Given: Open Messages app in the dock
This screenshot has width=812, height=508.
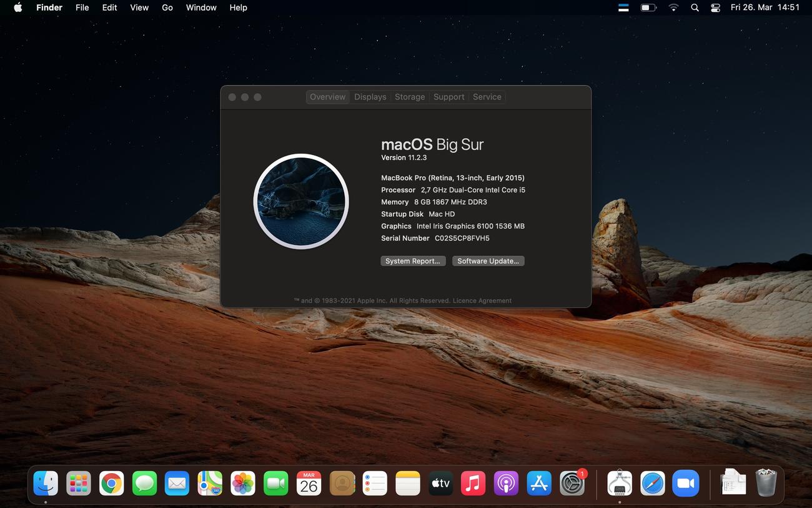Looking at the screenshot, I should (144, 483).
